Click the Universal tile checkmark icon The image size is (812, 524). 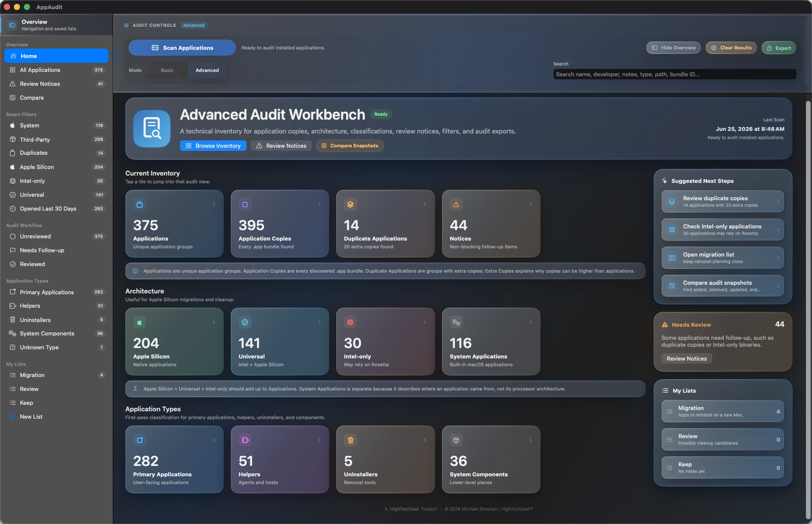[x=245, y=322]
